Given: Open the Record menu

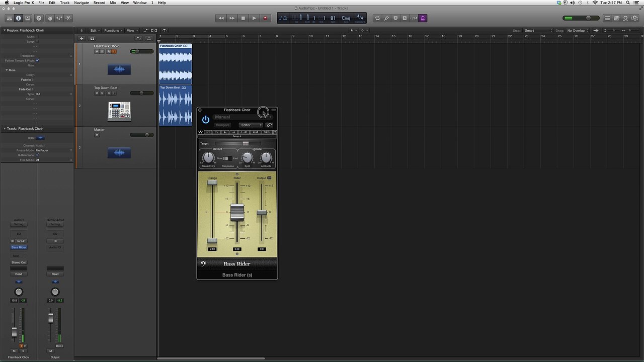Looking at the screenshot, I should (99, 3).
